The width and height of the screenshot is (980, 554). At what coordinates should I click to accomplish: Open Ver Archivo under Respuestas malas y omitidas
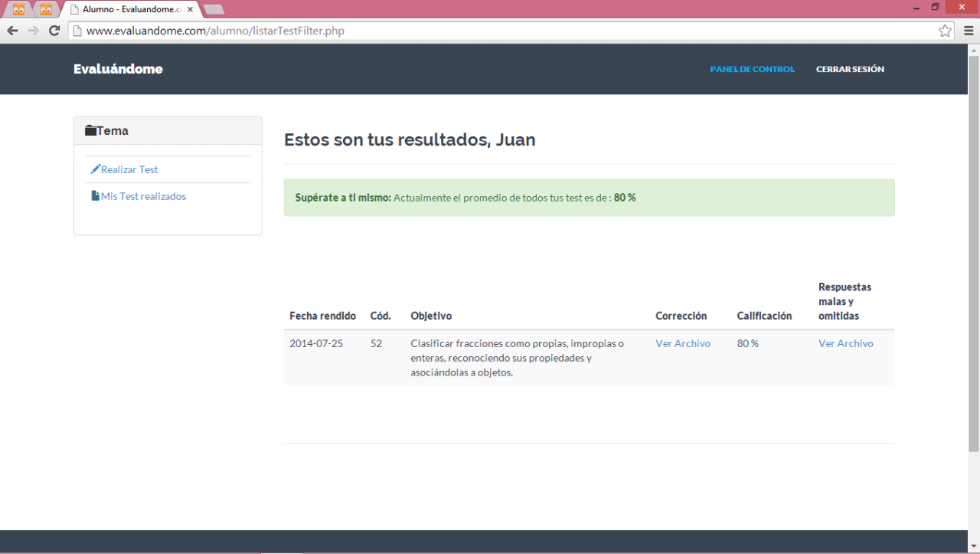845,343
